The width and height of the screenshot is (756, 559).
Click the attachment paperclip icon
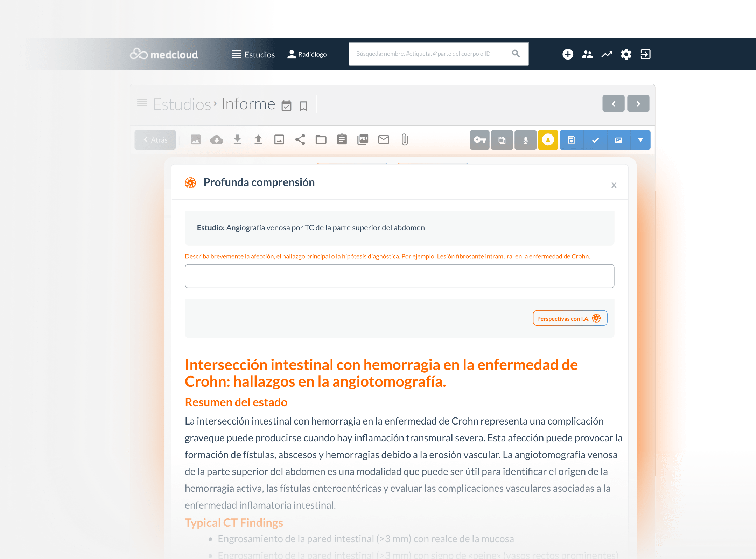point(405,140)
